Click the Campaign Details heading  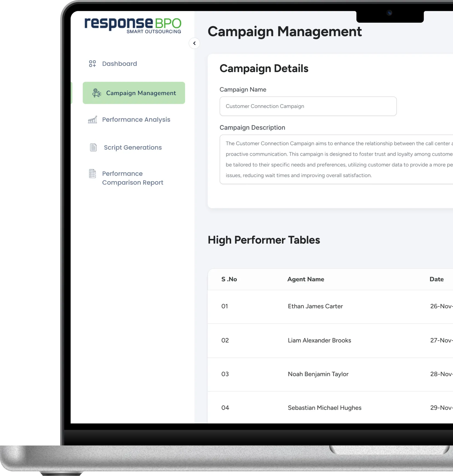pyautogui.click(x=264, y=69)
